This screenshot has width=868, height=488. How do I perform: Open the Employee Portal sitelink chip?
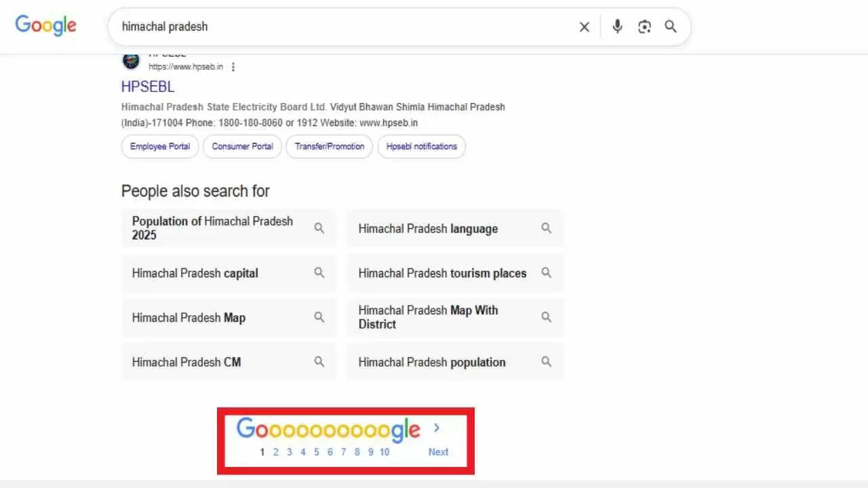[160, 146]
